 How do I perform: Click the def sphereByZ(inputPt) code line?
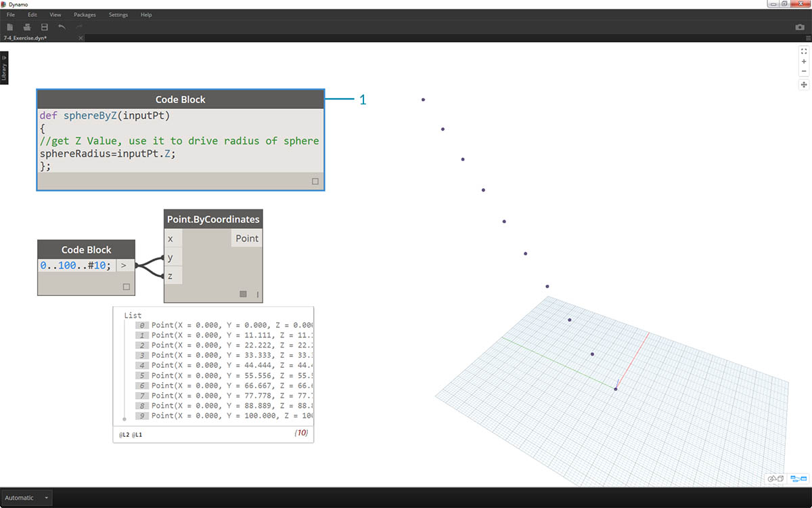pyautogui.click(x=105, y=116)
